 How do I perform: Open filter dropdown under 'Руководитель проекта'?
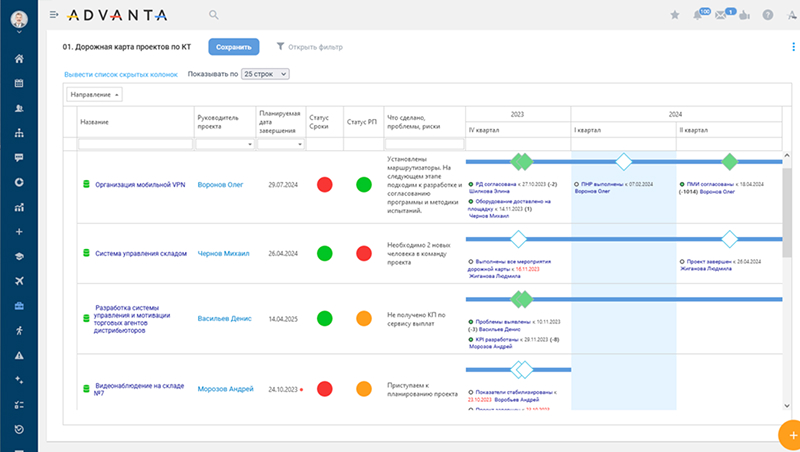point(224,144)
